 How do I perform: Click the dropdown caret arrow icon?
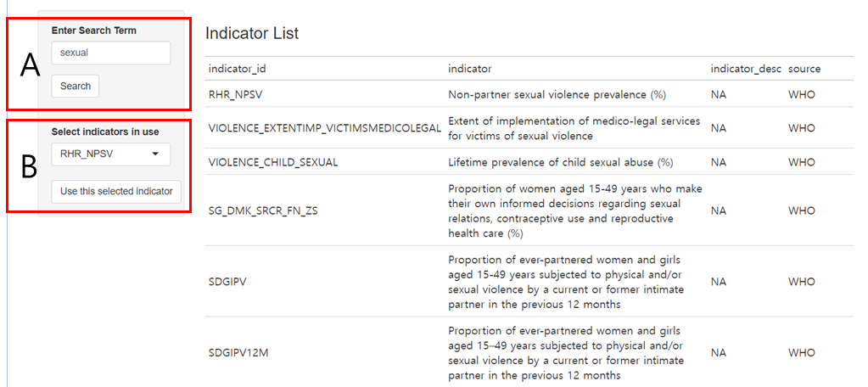[155, 154]
